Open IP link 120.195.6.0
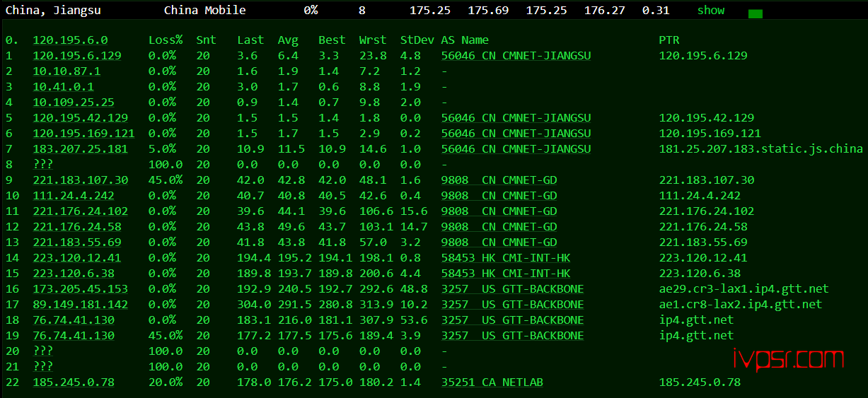This screenshot has height=398, width=868. [x=70, y=40]
